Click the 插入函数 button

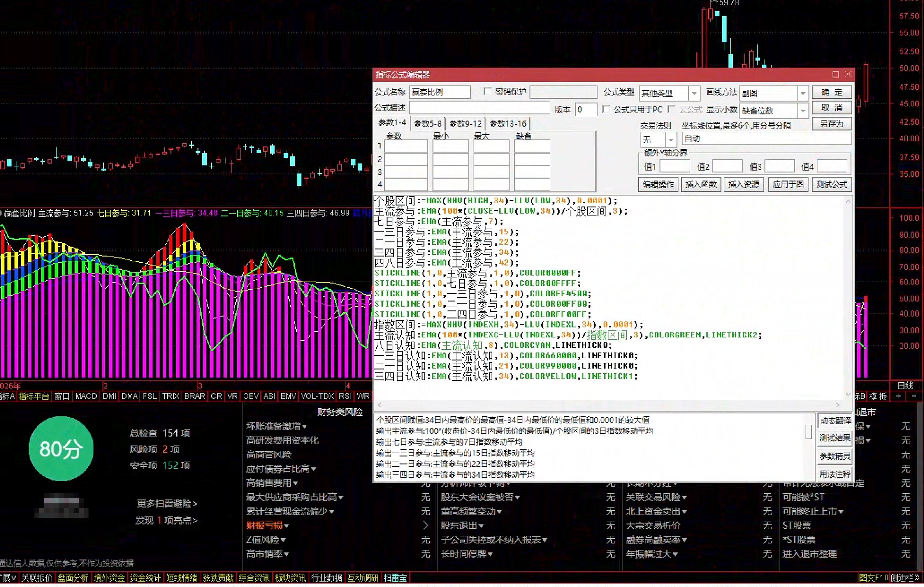701,185
